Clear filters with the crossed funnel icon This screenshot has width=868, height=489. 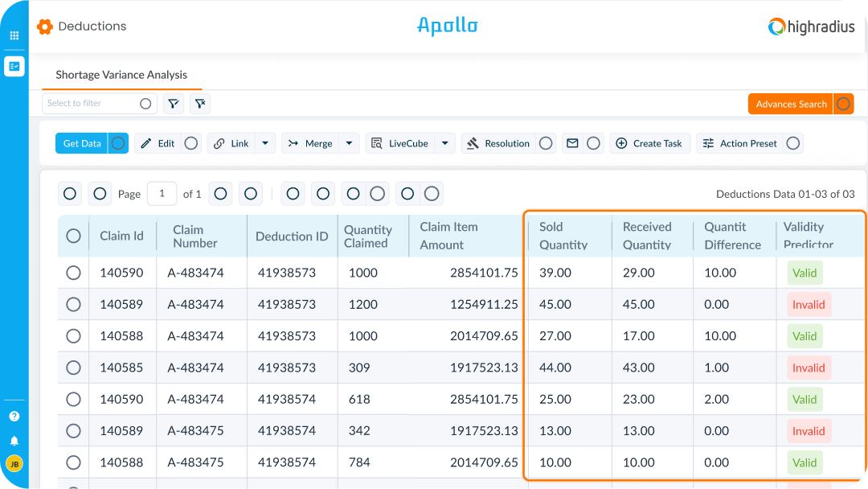pyautogui.click(x=199, y=104)
